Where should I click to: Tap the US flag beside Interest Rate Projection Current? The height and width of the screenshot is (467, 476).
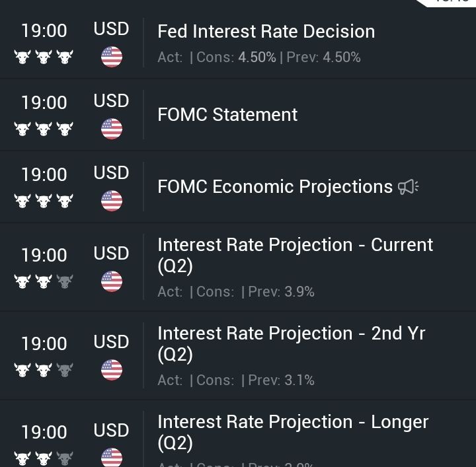(112, 281)
